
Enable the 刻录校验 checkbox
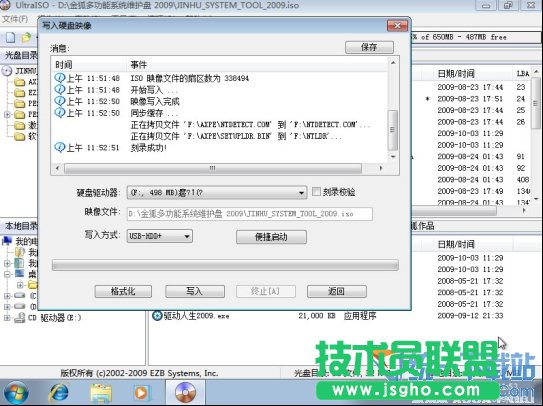[x=316, y=192]
